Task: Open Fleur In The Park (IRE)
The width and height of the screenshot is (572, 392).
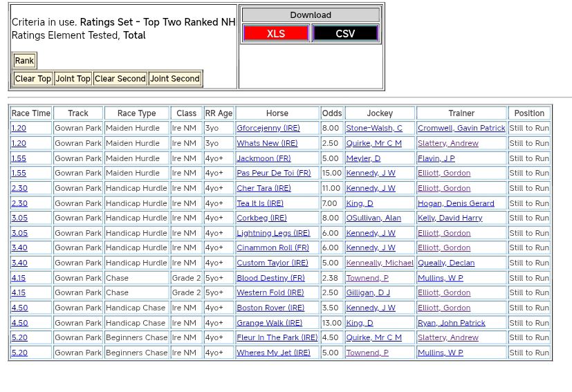Action: click(x=277, y=338)
